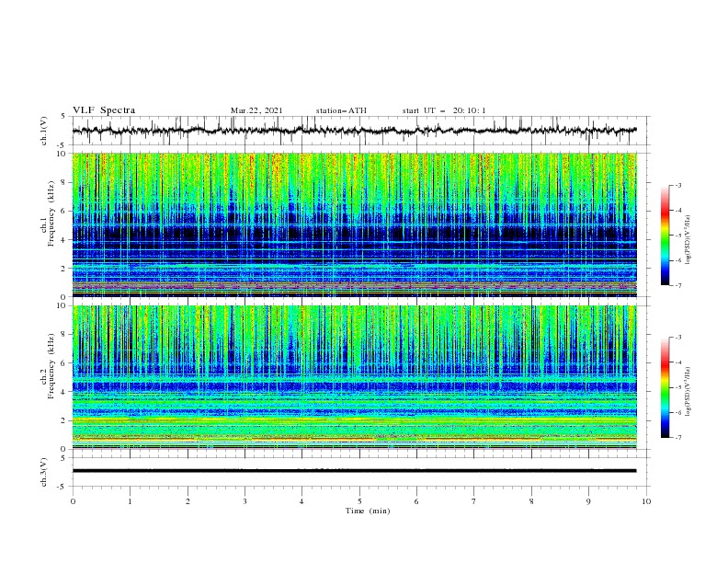Screen dimensions: 728x563
Task: Click the "-6" tick on ch.2 colorbar
Action: click(677, 412)
